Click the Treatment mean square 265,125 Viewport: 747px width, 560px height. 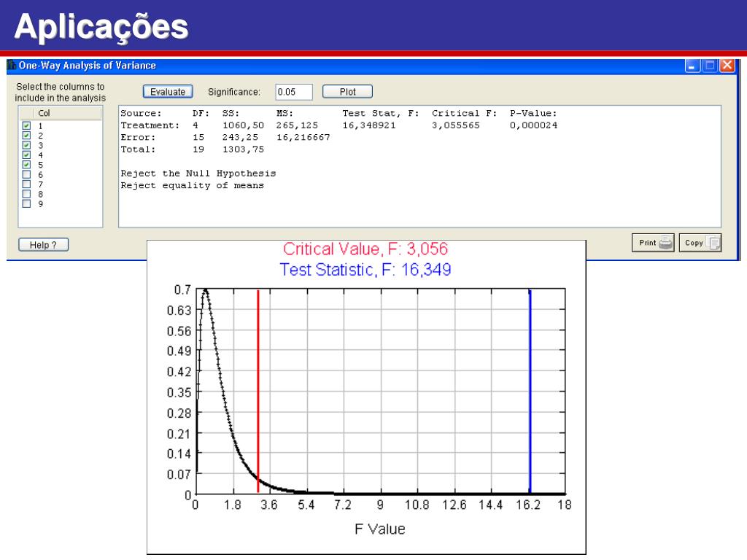point(297,125)
